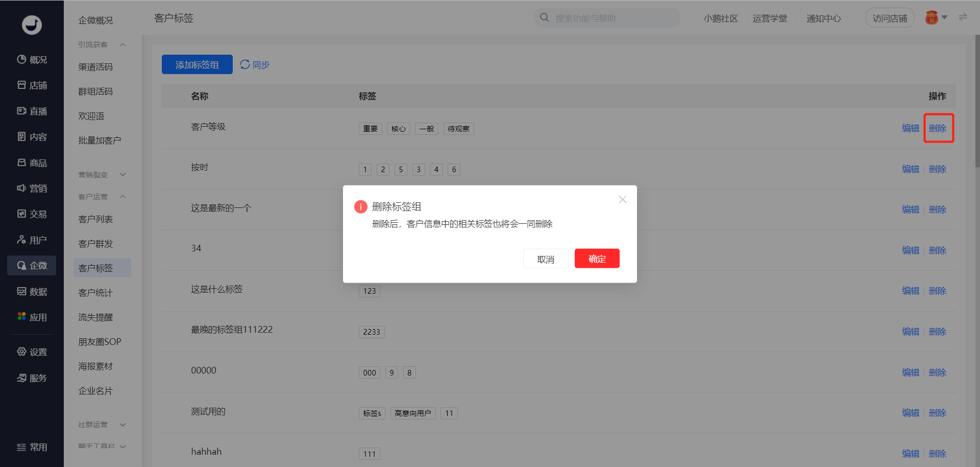Click the app logo at top of sidebar

point(32,25)
